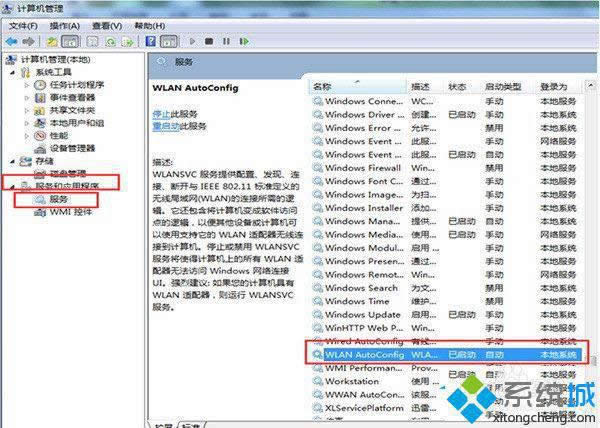Click the Forward arrow toolbar icon
Screen dimensions: 600x428
(28, 41)
